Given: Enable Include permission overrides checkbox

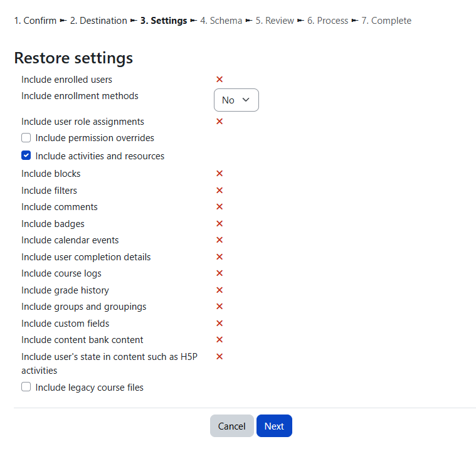Looking at the screenshot, I should coord(26,138).
